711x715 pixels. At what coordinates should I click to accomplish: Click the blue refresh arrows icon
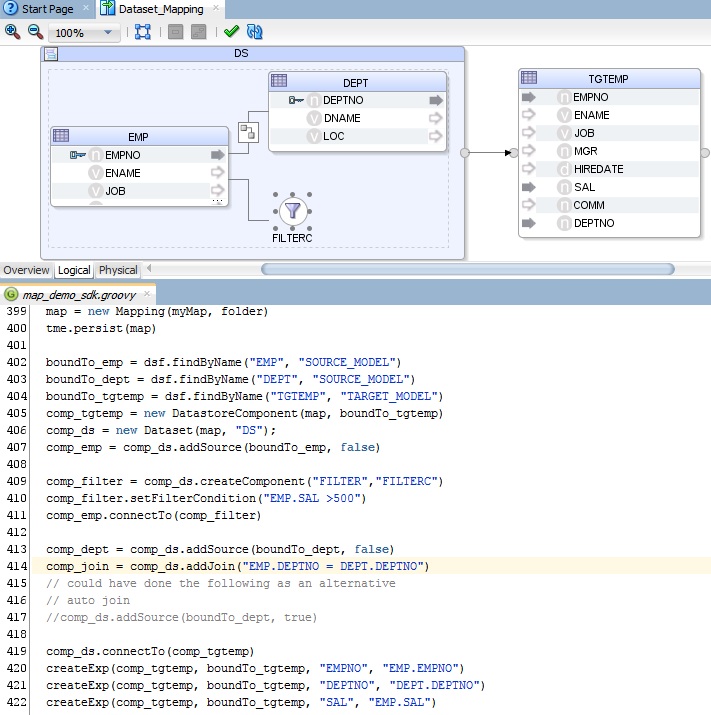(253, 32)
